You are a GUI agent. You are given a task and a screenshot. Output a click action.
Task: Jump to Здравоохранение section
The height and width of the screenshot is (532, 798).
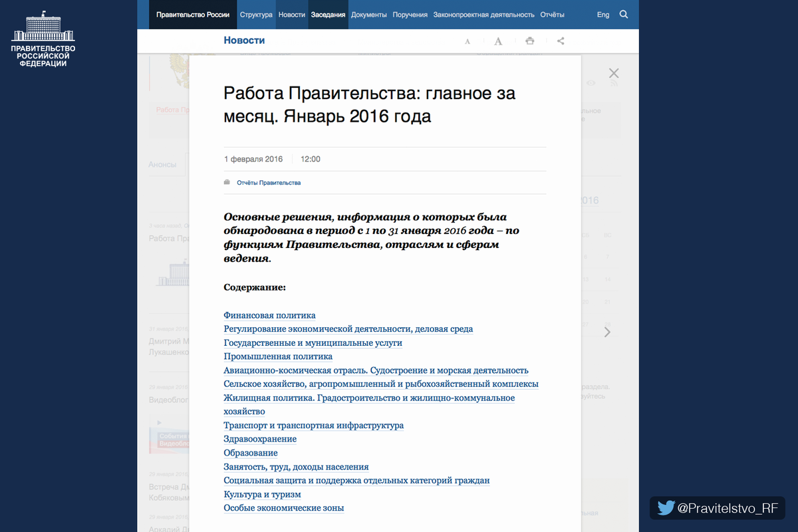click(260, 439)
